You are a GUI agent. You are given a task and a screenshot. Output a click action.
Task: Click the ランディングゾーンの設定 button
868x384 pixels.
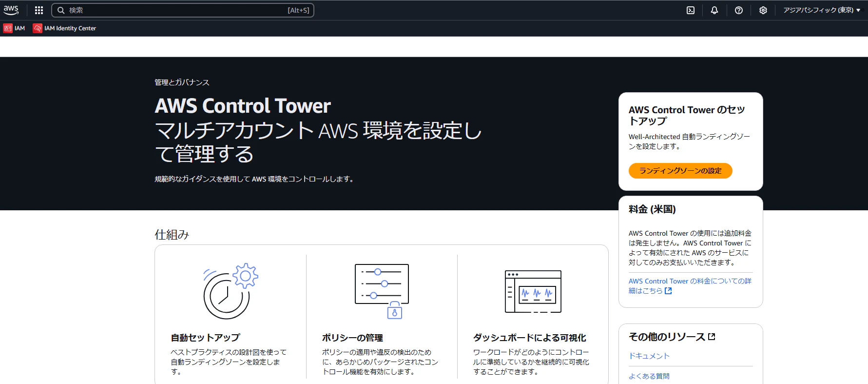click(x=680, y=171)
